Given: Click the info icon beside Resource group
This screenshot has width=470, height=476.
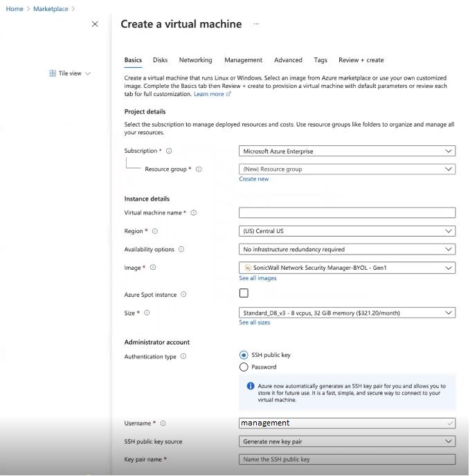Looking at the screenshot, I should point(199,169).
